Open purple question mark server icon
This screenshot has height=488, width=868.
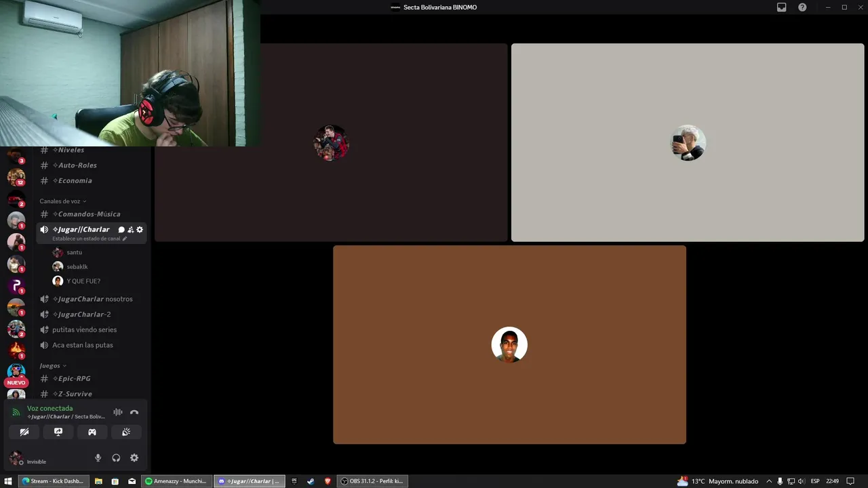(x=16, y=285)
